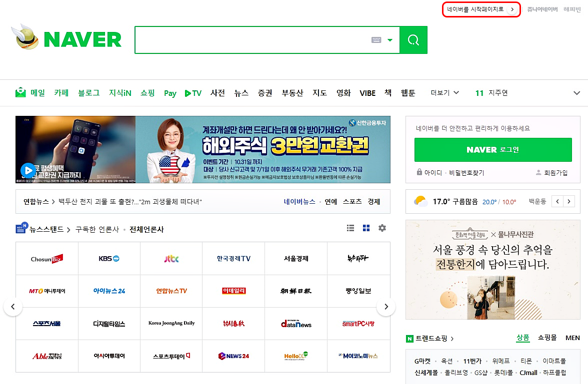Open the 아이뉴스24 press logo

point(109,291)
